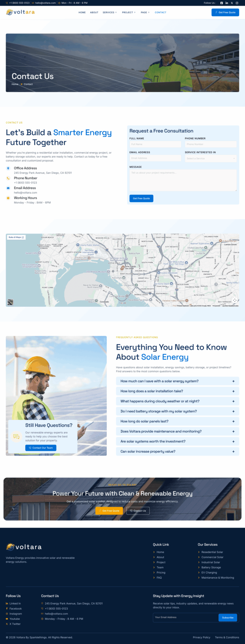
Task: Click footer email envelope icon in Contact Us
Action: coord(42,614)
